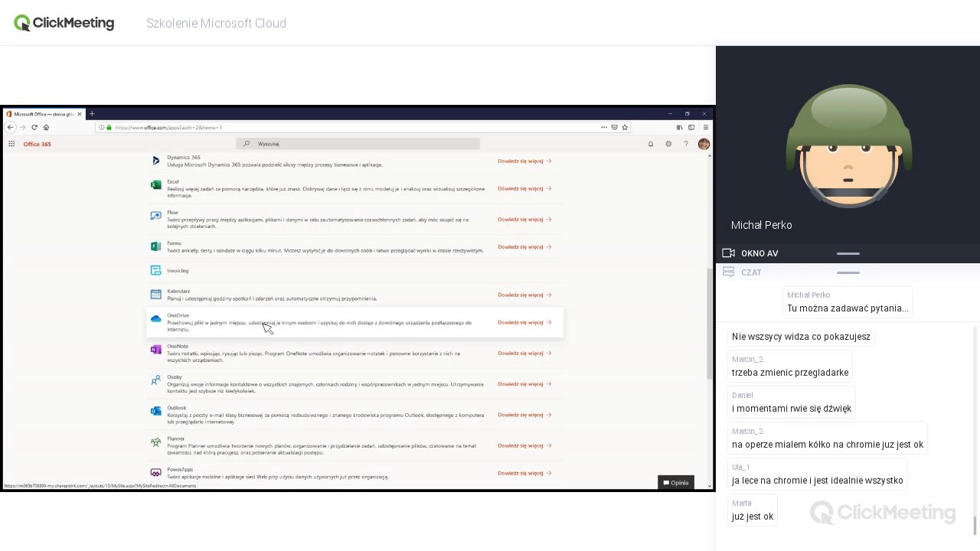This screenshot has width=980, height=551.
Task: Open the Firefox library icon
Action: (679, 127)
